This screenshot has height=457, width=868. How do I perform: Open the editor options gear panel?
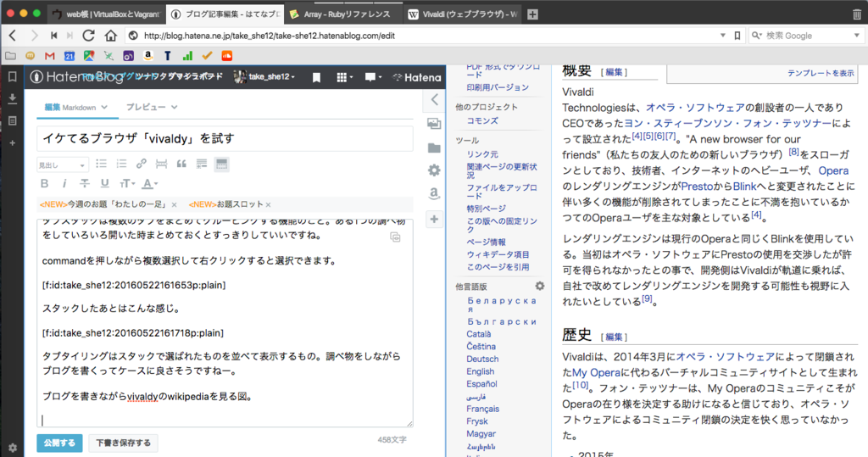point(434,170)
